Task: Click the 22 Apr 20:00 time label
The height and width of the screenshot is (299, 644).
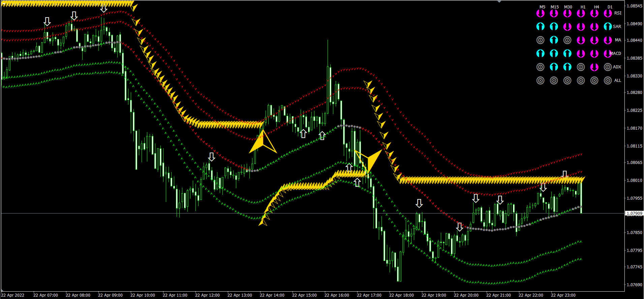Action: 466,295
